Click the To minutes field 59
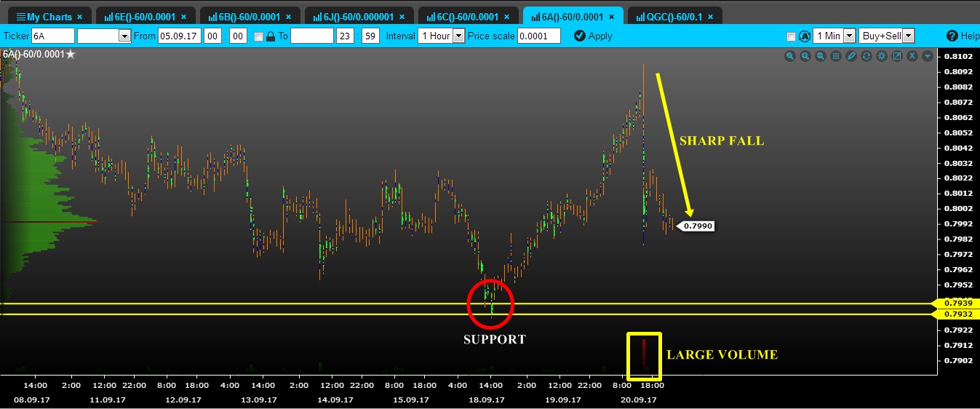980x409 pixels. tap(370, 36)
